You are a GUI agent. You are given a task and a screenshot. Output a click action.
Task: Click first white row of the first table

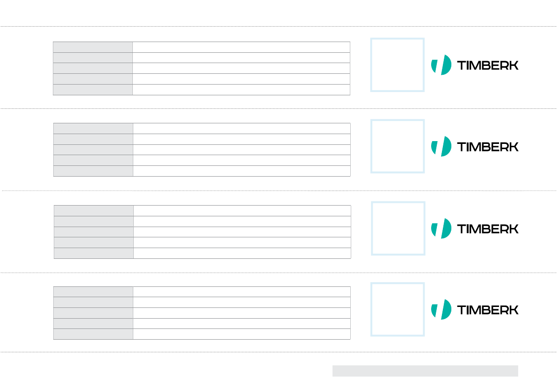[241, 47]
